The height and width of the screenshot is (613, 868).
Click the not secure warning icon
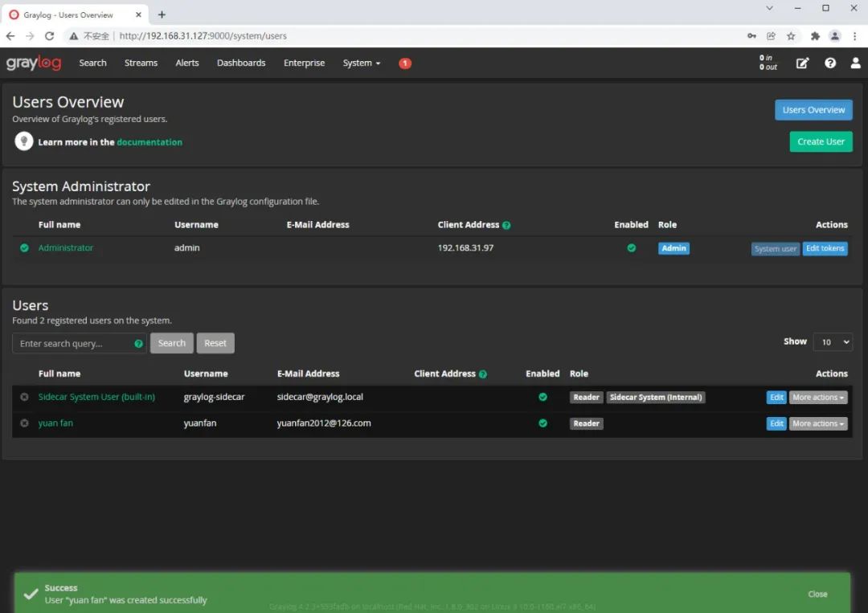coord(73,36)
